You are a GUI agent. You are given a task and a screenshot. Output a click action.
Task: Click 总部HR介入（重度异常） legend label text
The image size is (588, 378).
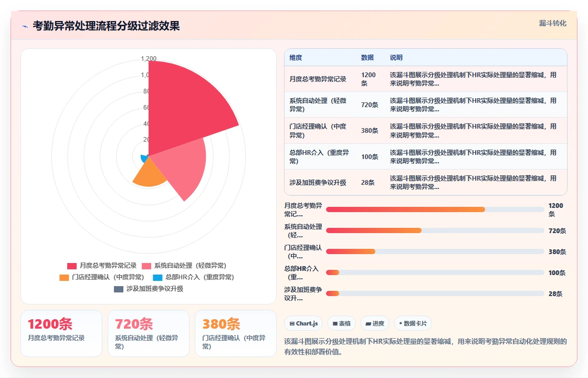[x=200, y=277]
